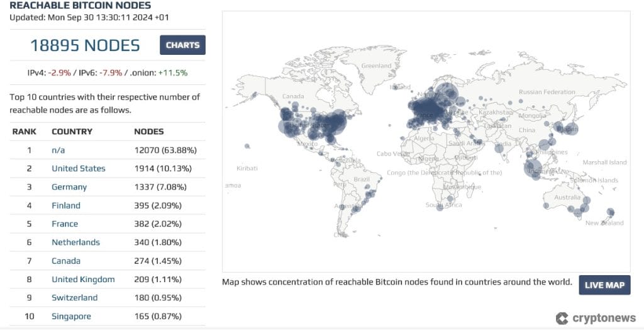Click the Brazil label on the map
This screenshot has width=644, height=330.
pos(362,179)
